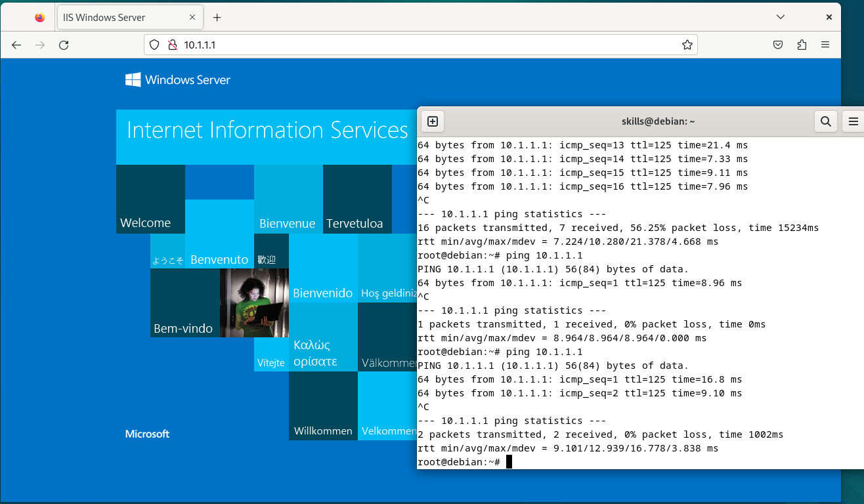Image resolution: width=864 pixels, height=504 pixels.
Task: Expand the List all tabs chevron
Action: (780, 17)
